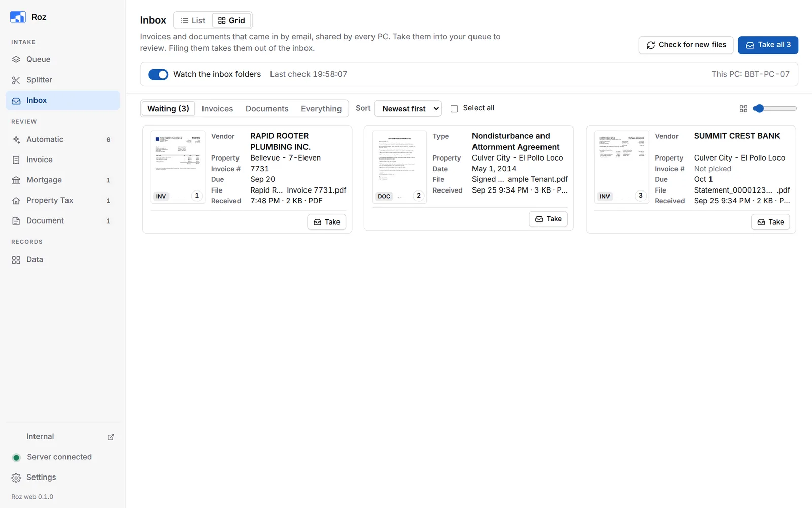This screenshot has height=508, width=812.
Task: Tick the Select all checkbox
Action: (454, 108)
